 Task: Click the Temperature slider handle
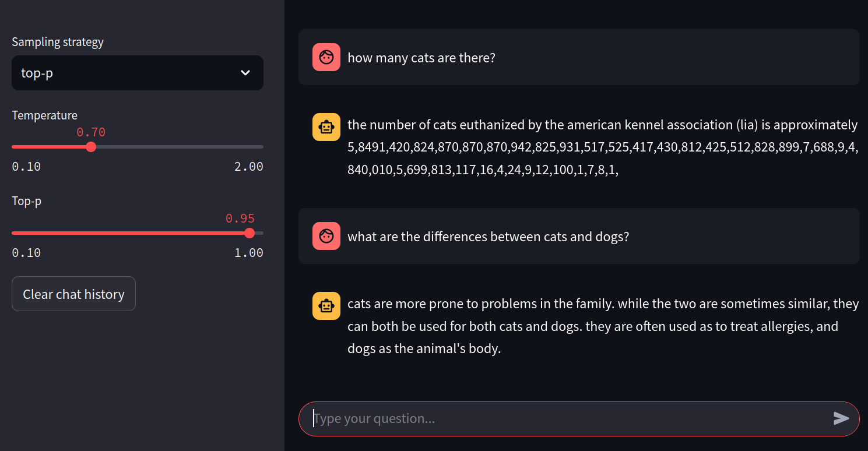[90, 147]
